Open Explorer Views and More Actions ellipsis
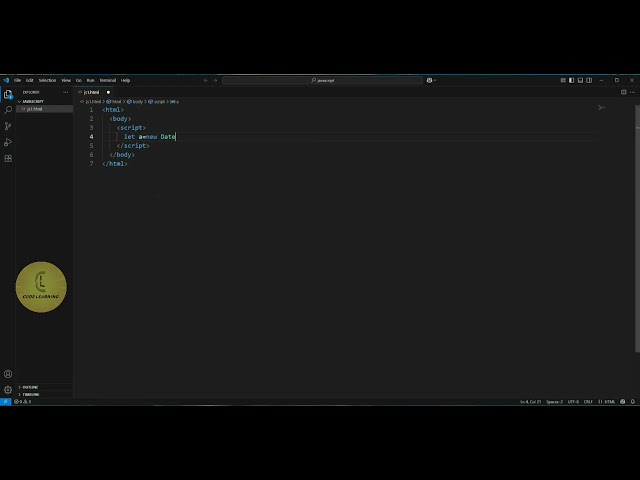Viewport: 640px width, 480px height. click(66, 92)
